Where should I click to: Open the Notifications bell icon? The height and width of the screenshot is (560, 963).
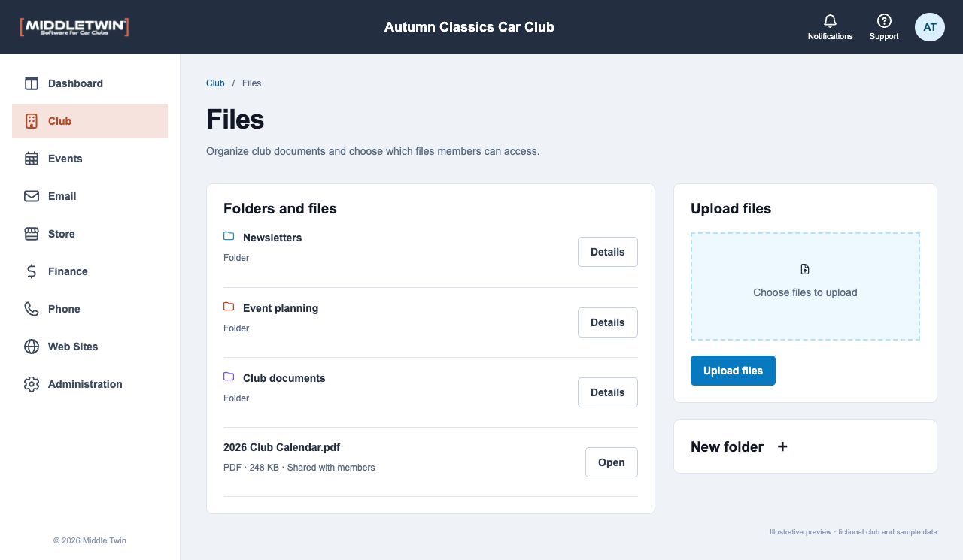pyautogui.click(x=830, y=21)
